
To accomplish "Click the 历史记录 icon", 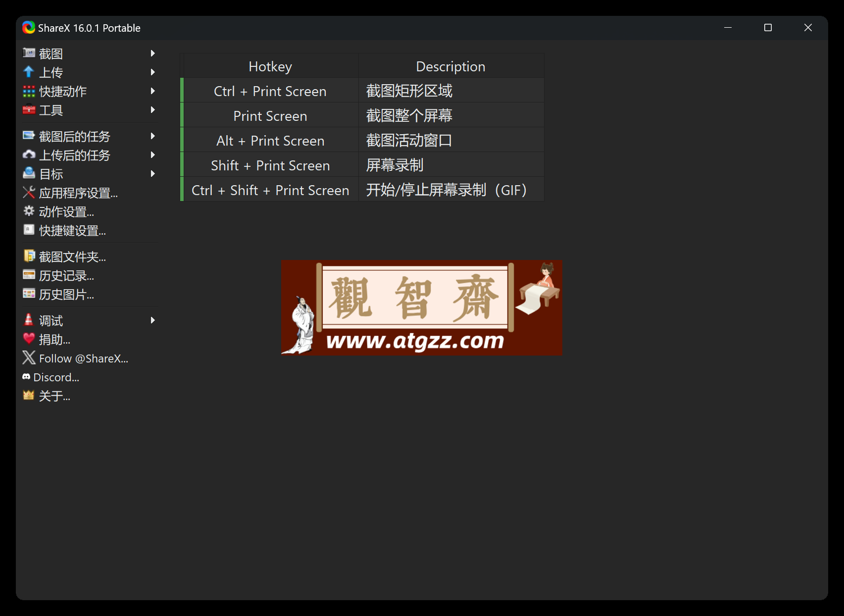I will 29,275.
